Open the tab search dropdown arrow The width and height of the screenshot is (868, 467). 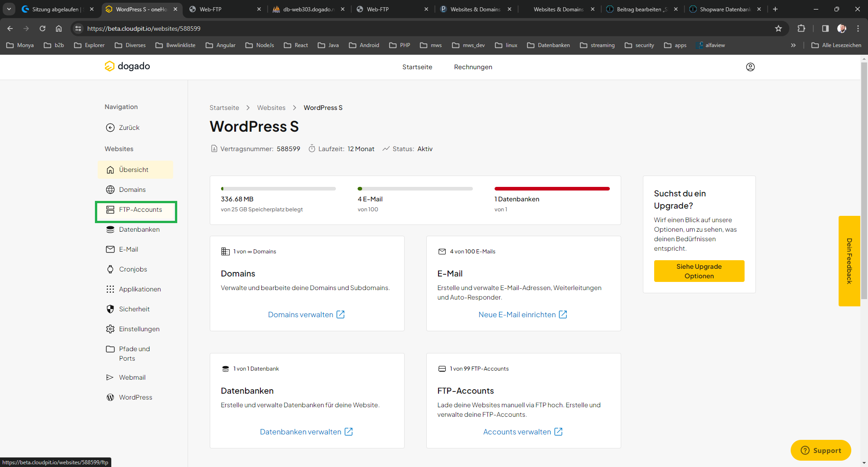(x=9, y=9)
